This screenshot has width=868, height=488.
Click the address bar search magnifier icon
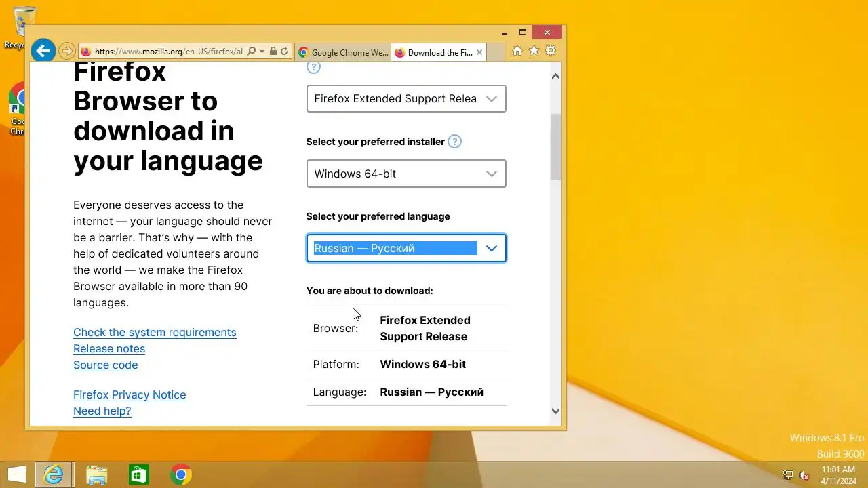[x=252, y=52]
